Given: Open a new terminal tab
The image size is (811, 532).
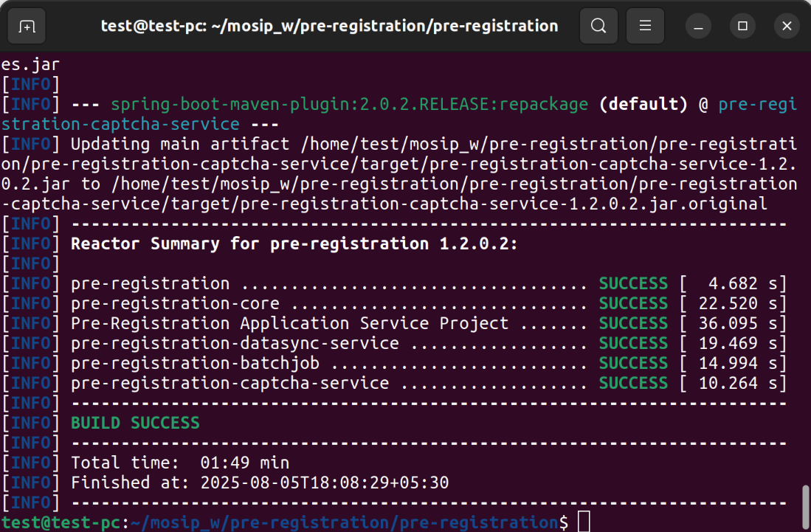Looking at the screenshot, I should pyautogui.click(x=27, y=27).
